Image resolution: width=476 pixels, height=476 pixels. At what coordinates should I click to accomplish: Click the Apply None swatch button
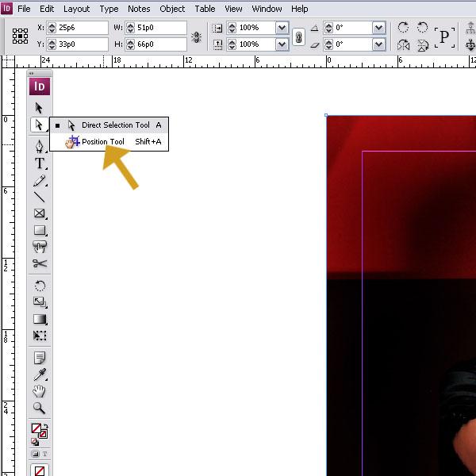(x=40, y=470)
